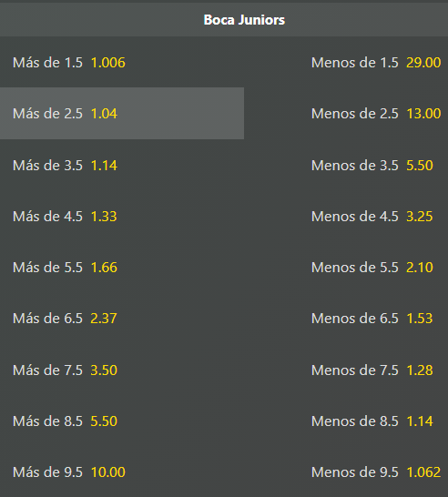Viewport: 448px width, 497px height.
Task: Select Menos de 7.5 at 1.28
Action: point(346,370)
